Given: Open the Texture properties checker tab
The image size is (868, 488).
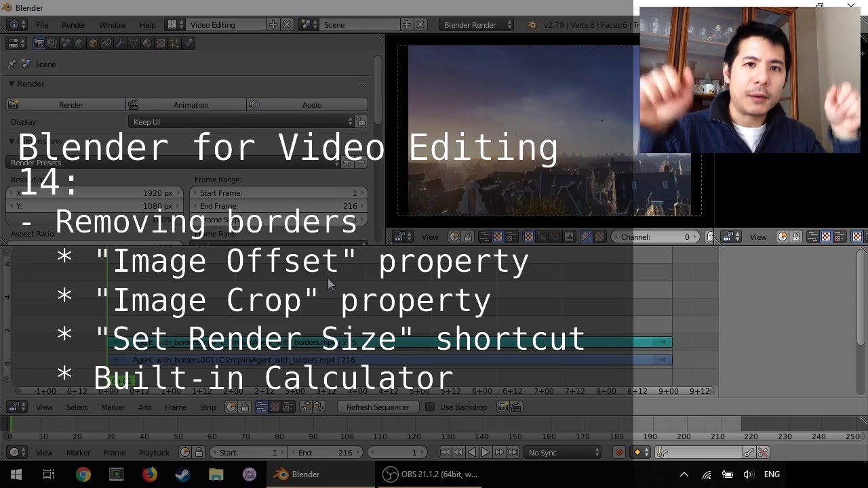Looking at the screenshot, I should [161, 43].
